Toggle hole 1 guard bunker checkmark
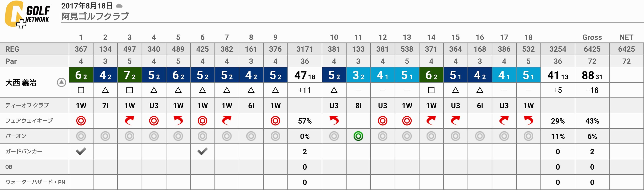The height and width of the screenshot is (190, 644). pos(81,151)
